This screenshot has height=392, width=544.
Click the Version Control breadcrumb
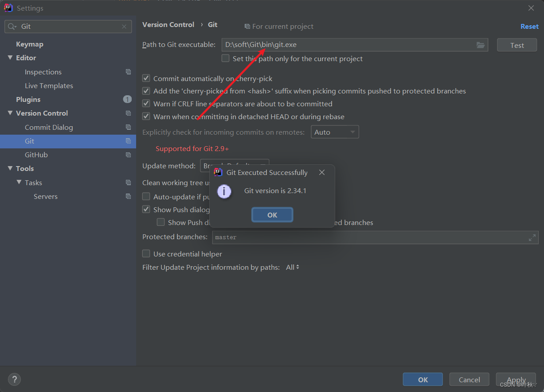(168, 25)
